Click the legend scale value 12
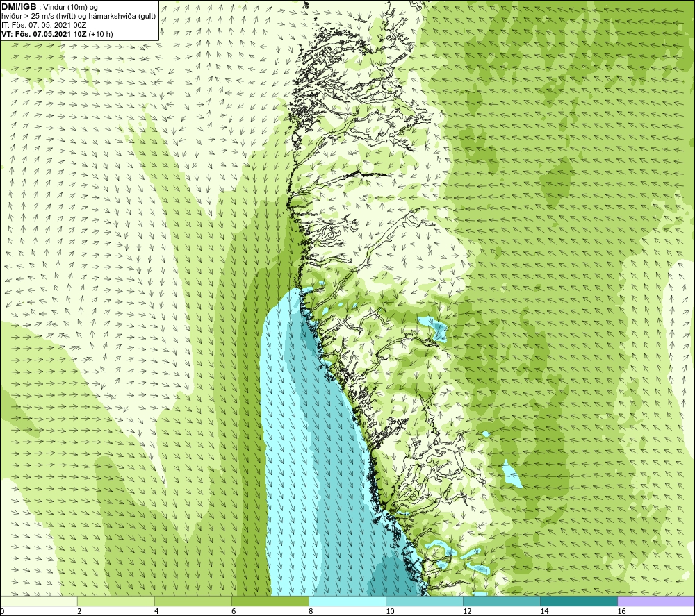This screenshot has height=616, width=695. pos(467,611)
